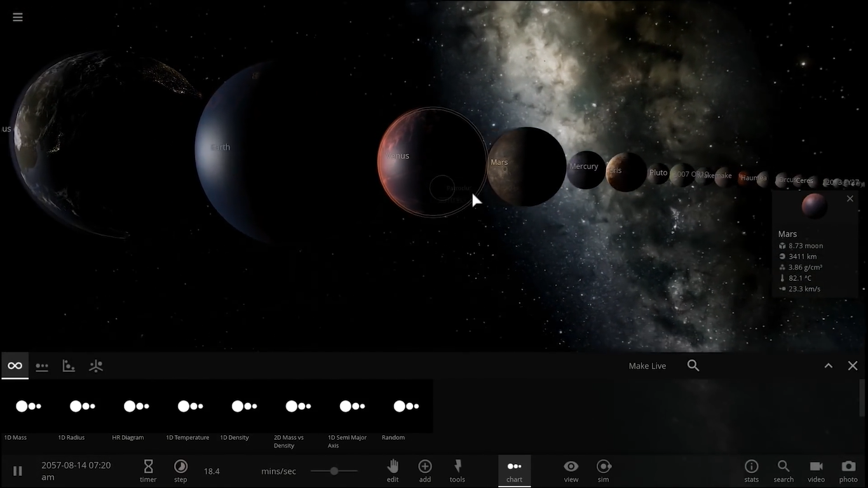
Task: Click the 18.4 time step value
Action: (x=212, y=471)
